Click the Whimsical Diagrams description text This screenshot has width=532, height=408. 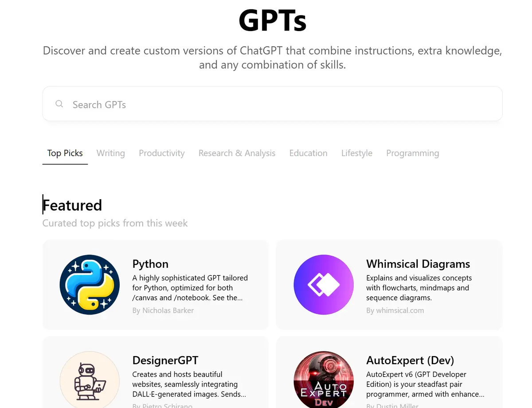click(419, 288)
